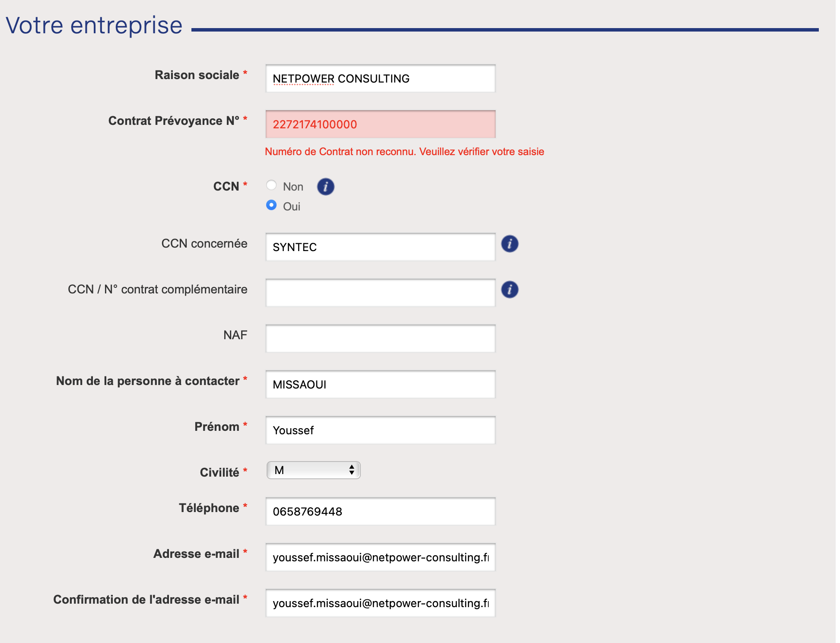Click the Votre entreprise heading
840x643 pixels.
point(94,25)
